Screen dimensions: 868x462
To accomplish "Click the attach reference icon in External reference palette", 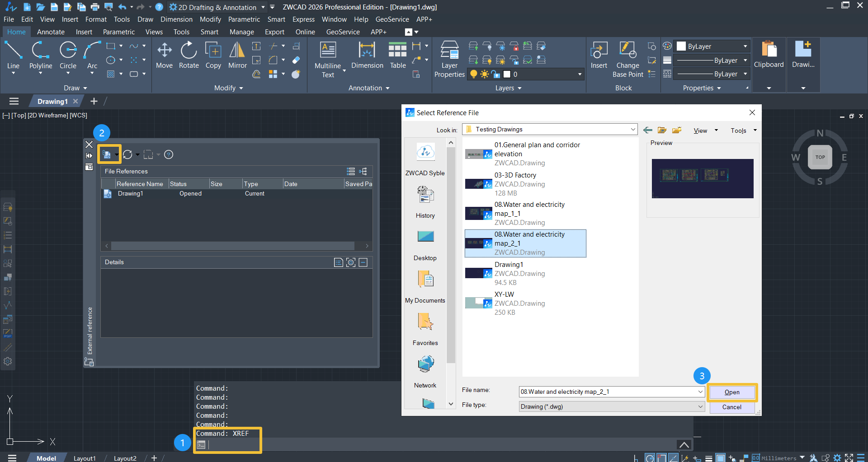I will pos(107,154).
